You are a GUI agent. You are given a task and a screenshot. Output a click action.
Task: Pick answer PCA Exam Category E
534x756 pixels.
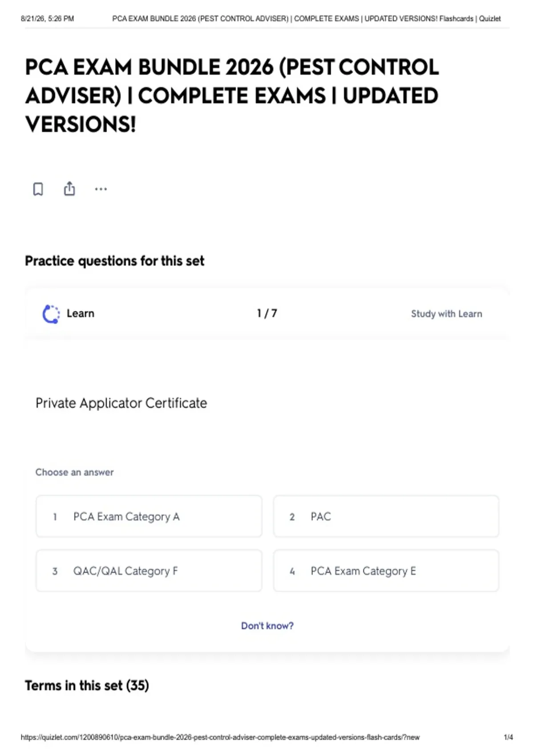(386, 571)
